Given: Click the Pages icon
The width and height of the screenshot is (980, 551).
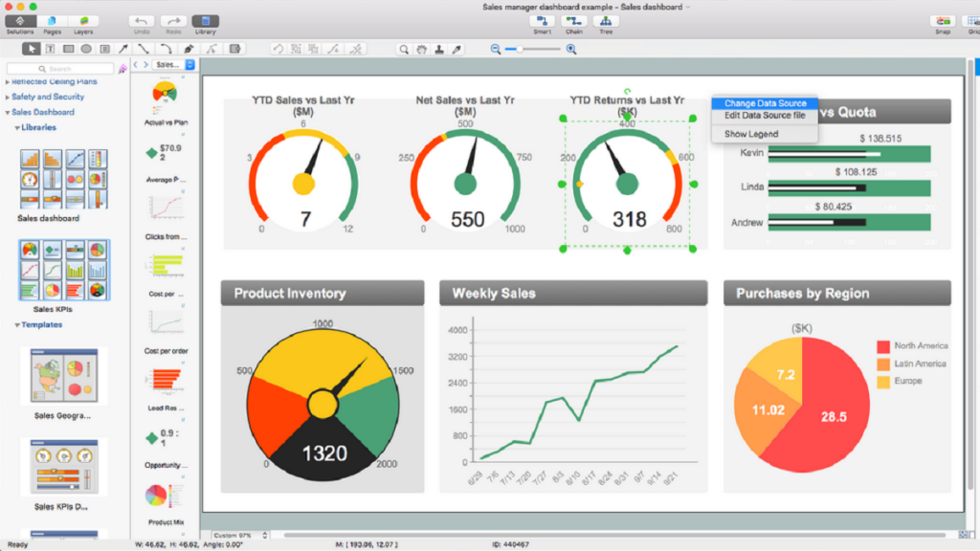Looking at the screenshot, I should coord(52,21).
